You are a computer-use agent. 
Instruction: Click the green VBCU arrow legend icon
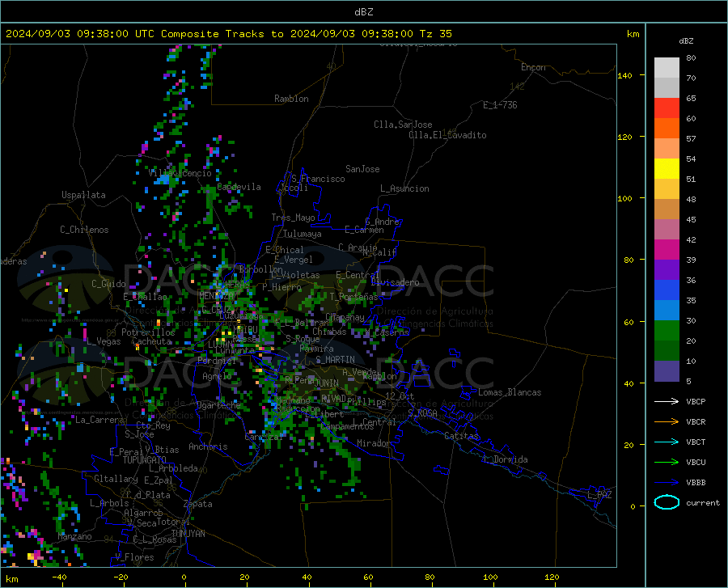click(667, 462)
